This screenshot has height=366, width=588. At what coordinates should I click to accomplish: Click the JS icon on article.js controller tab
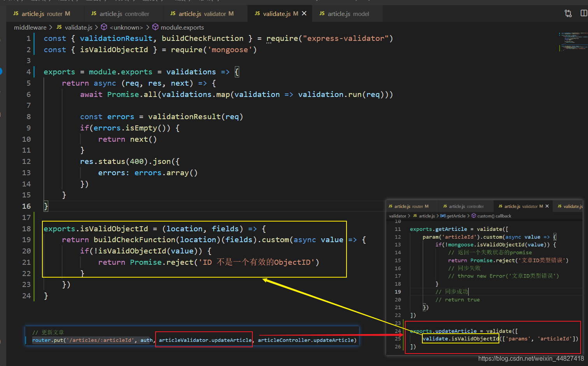pyautogui.click(x=94, y=13)
